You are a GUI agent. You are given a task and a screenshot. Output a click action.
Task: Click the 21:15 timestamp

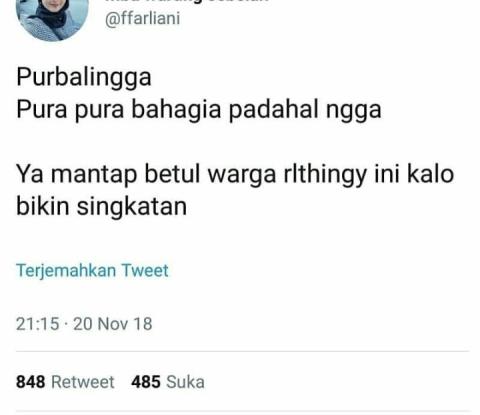tap(38, 324)
